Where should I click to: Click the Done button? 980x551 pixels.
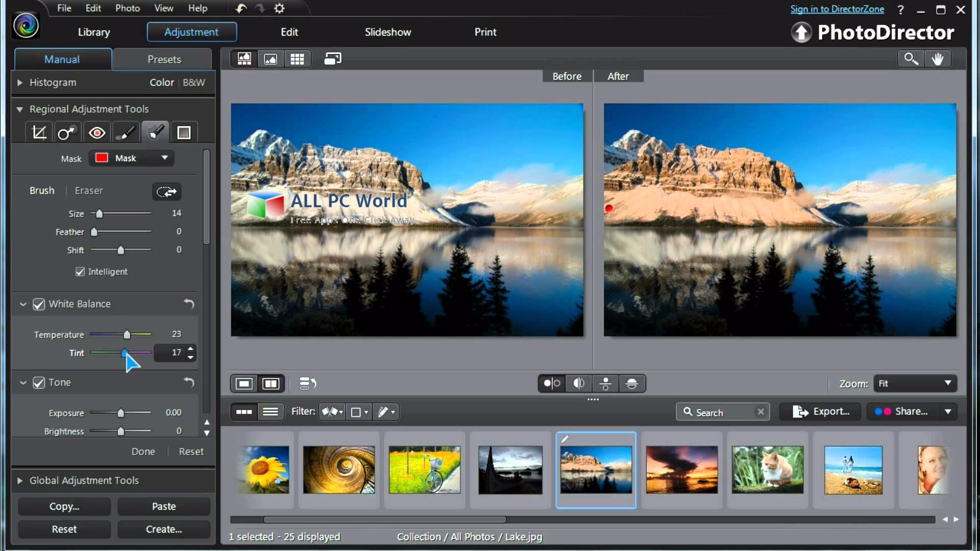143,452
